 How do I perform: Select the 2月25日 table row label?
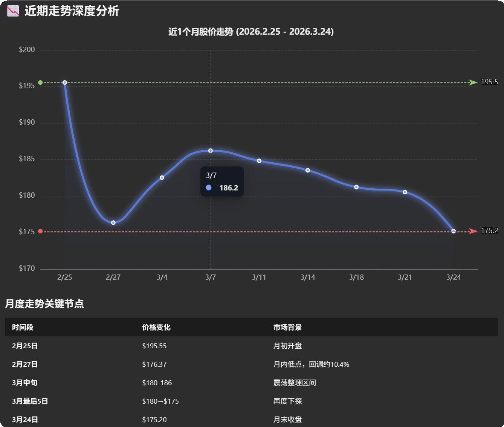point(25,346)
